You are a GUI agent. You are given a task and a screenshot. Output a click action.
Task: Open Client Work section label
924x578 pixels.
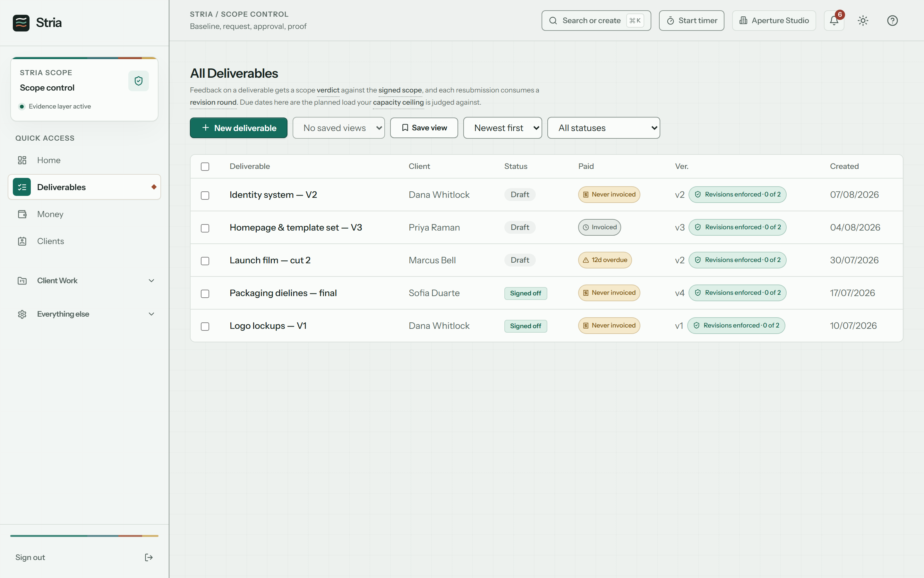[x=57, y=281]
